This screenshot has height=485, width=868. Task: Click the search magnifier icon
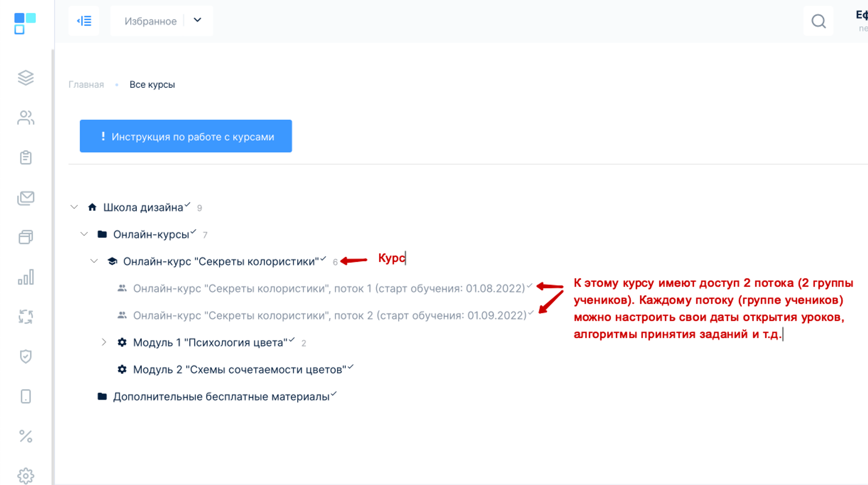[x=818, y=21]
